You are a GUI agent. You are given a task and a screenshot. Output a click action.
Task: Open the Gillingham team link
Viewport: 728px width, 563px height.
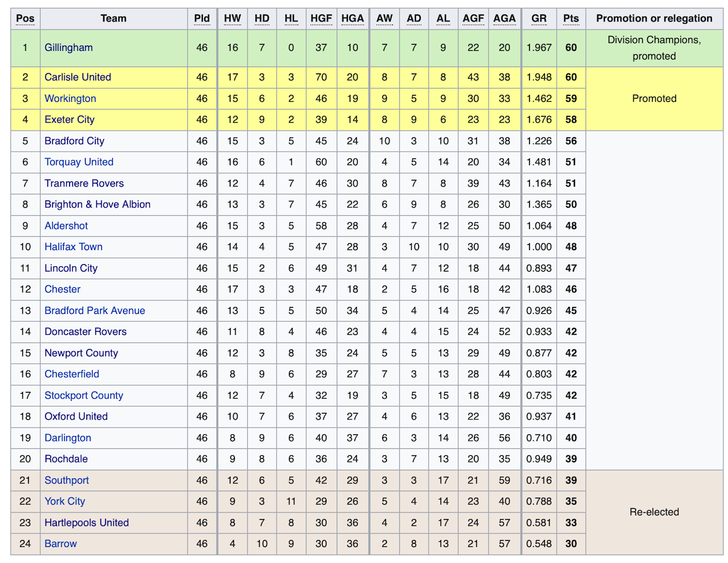(x=69, y=48)
